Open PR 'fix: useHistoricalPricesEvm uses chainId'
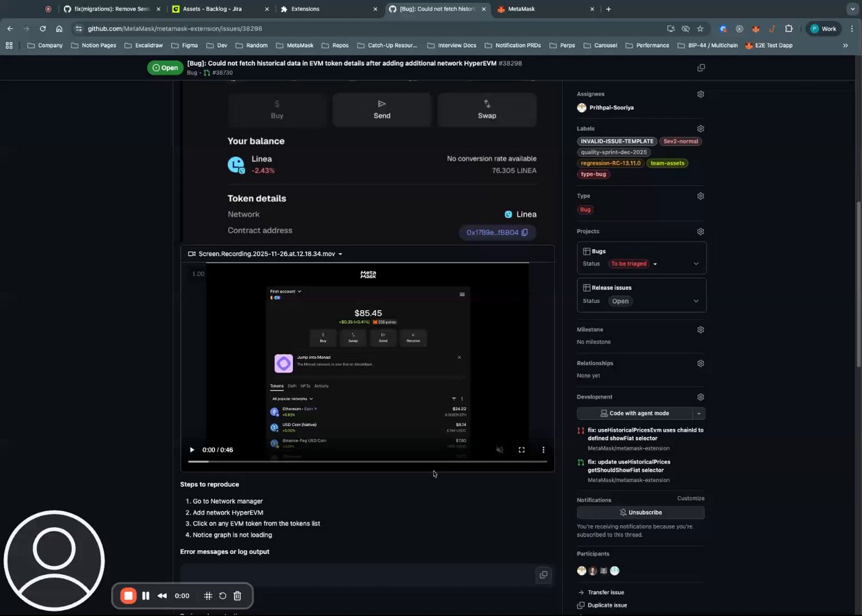 point(645,434)
